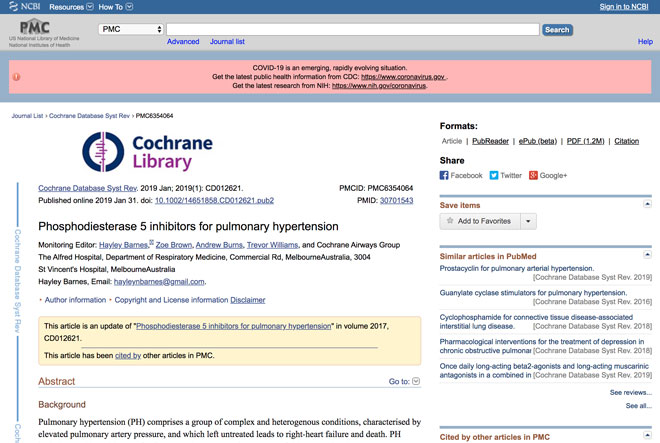The height and width of the screenshot is (443, 660).
Task: Click Journal List breadcrumb
Action: (27, 116)
